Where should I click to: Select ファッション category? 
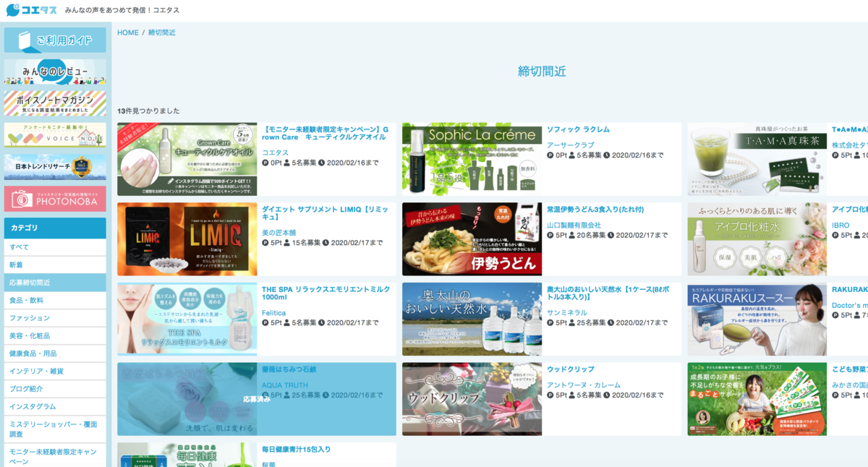(x=55, y=318)
